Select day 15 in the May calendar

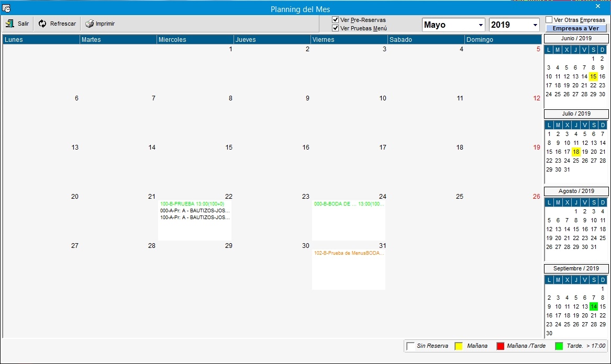(x=229, y=147)
